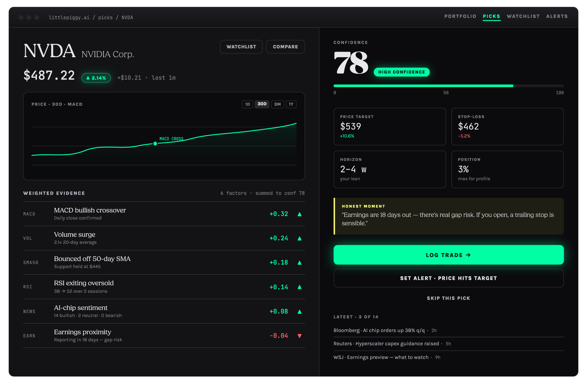The image size is (588, 384).
Task: Click the Log Trade button
Action: (449, 255)
